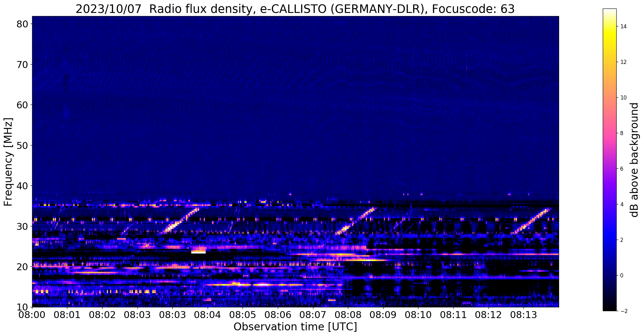Click the black bottom end of the colorbar
Image resolution: width=644 pixels, height=336 pixels.
(609, 309)
